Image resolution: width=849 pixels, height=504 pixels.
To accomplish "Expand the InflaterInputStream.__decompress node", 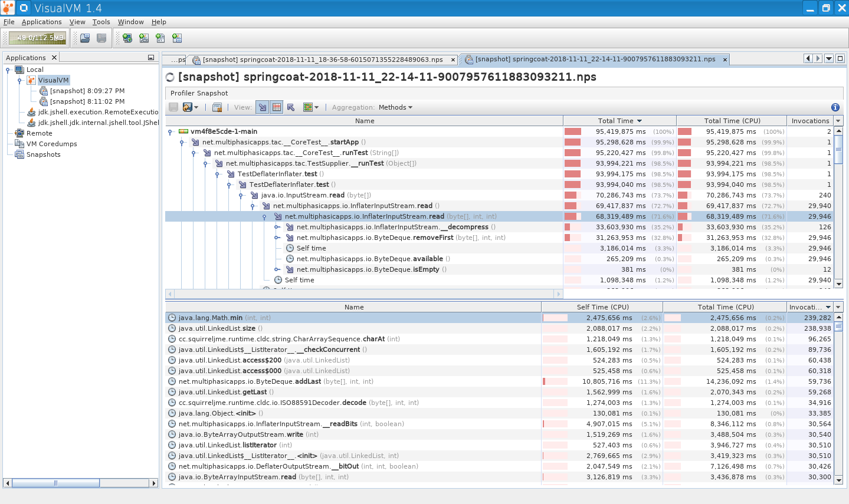I will [x=277, y=227].
